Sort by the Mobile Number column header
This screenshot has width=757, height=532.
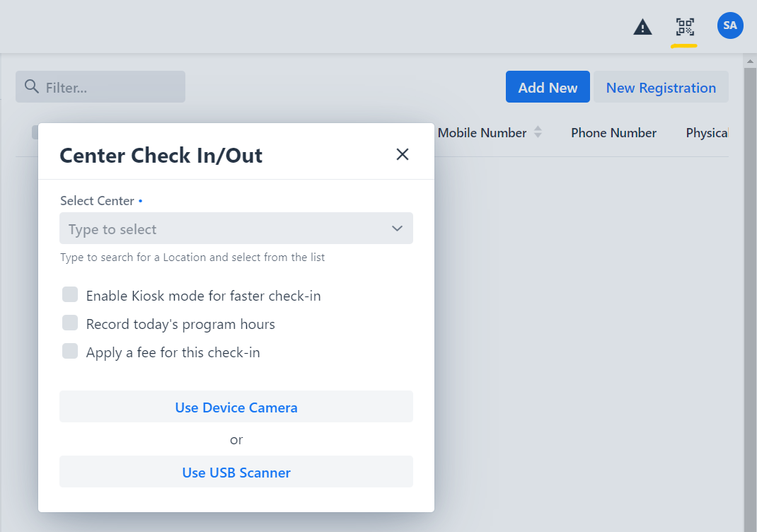pos(482,132)
